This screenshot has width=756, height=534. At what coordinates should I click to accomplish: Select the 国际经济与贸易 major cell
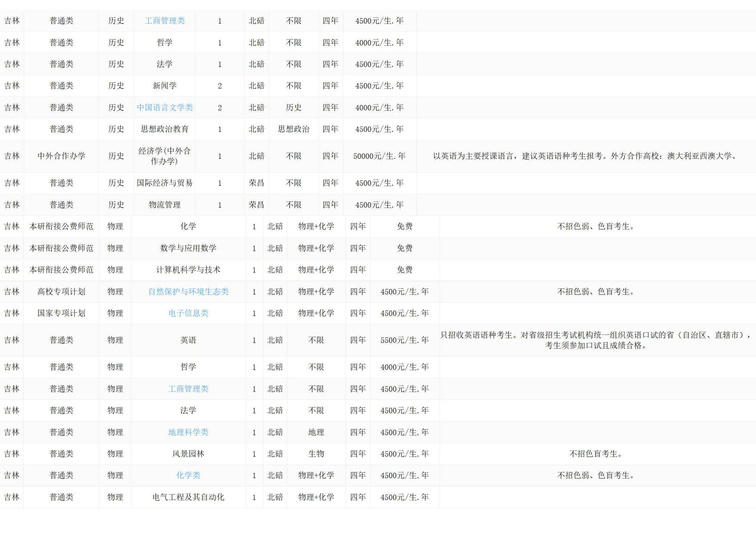[x=165, y=183]
